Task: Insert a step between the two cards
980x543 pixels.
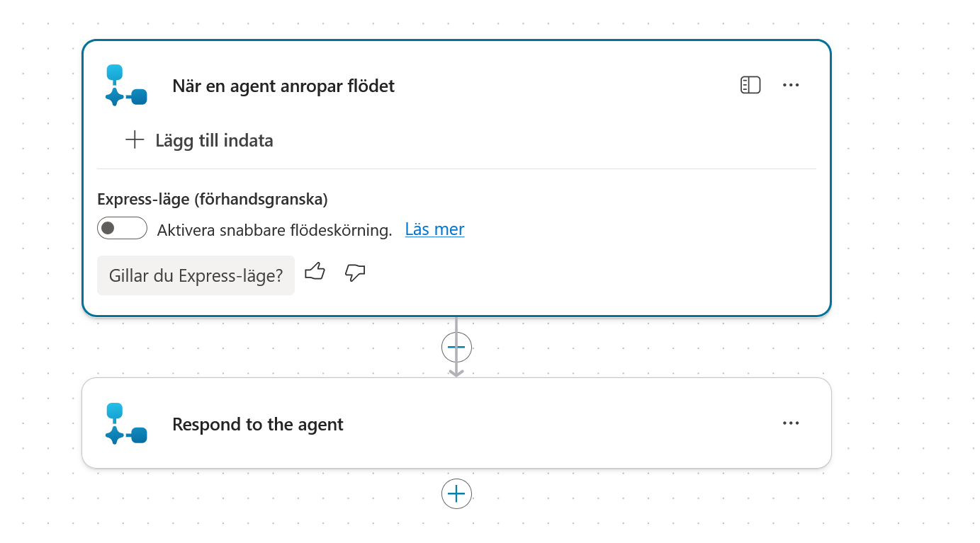Action: coord(456,348)
